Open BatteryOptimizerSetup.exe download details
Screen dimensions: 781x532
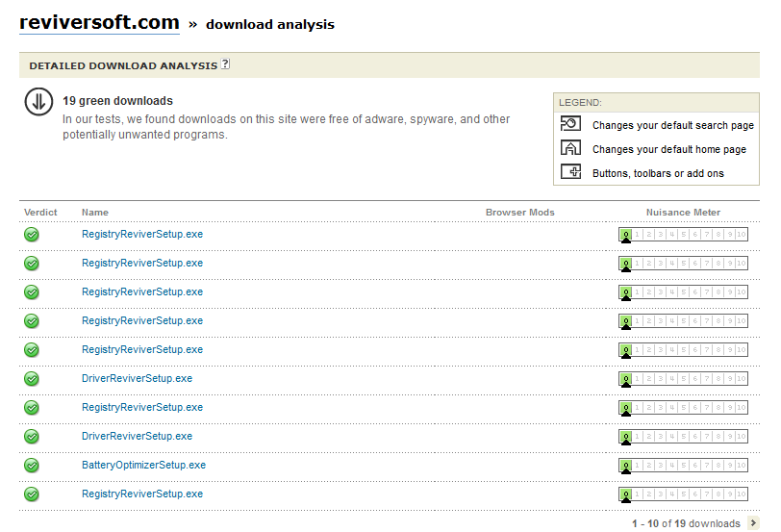pos(143,465)
